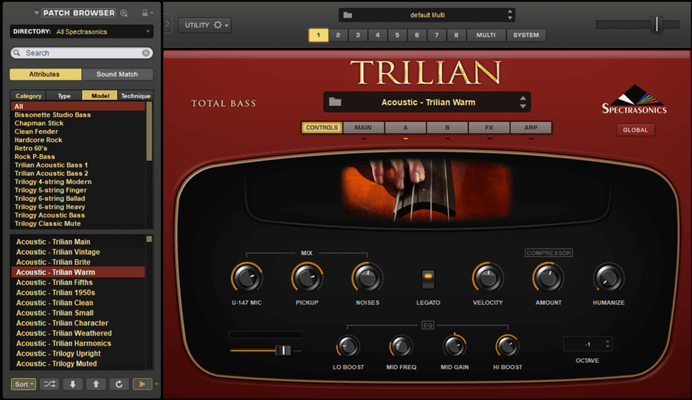
Task: Open the Utility gear menu
Action: tap(205, 24)
